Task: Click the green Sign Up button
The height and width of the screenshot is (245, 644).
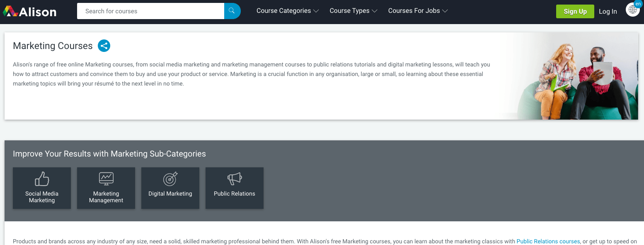Action: 575,12
